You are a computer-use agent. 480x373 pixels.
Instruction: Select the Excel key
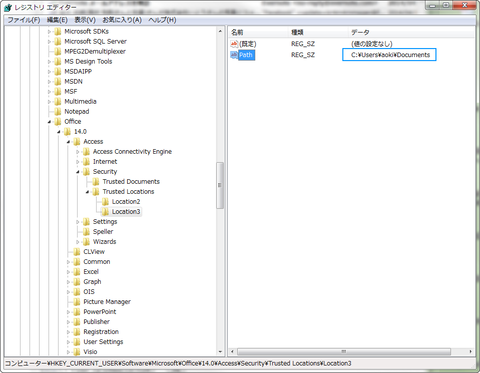pos(91,272)
